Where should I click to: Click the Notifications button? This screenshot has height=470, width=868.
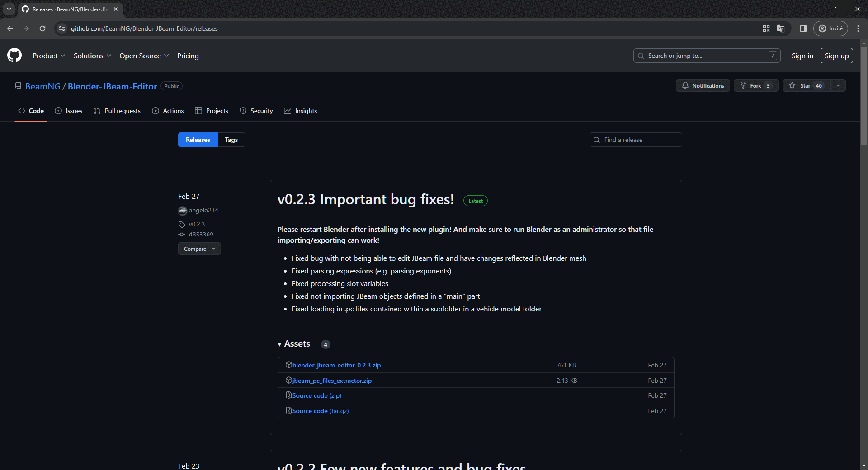703,85
